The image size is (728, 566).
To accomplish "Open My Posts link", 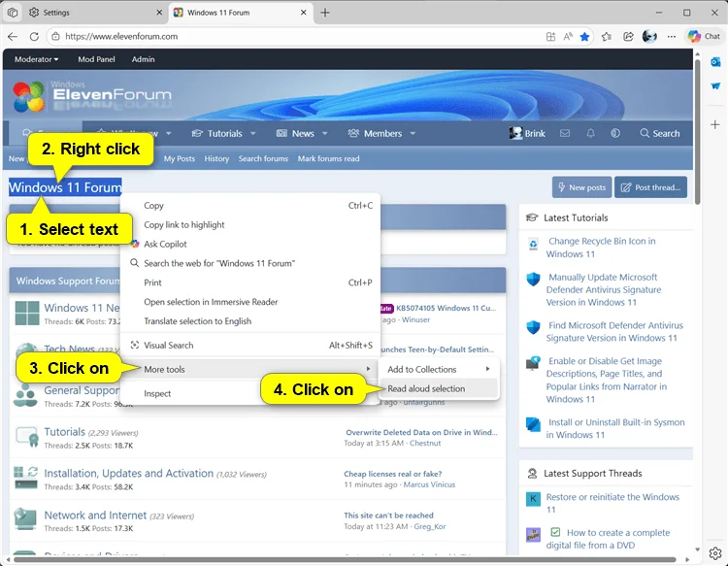I will (x=180, y=159).
